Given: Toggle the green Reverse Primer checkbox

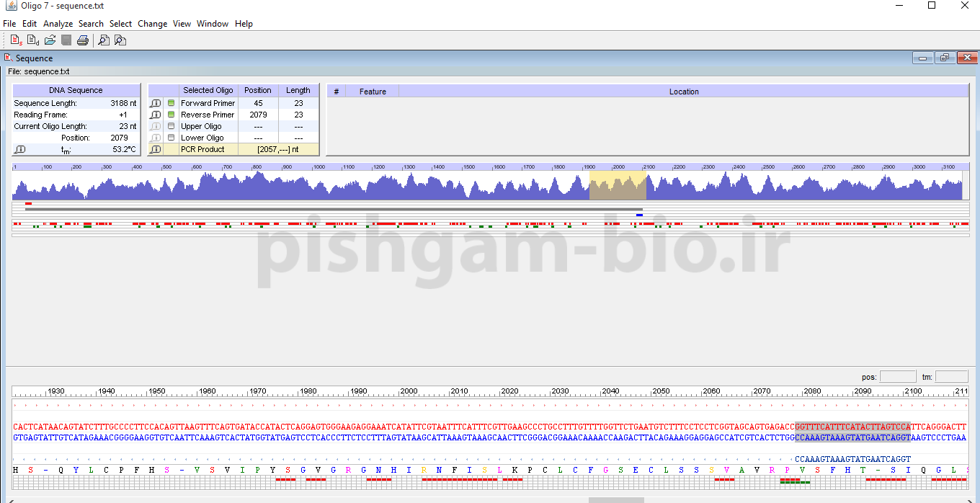Looking at the screenshot, I should pos(171,115).
